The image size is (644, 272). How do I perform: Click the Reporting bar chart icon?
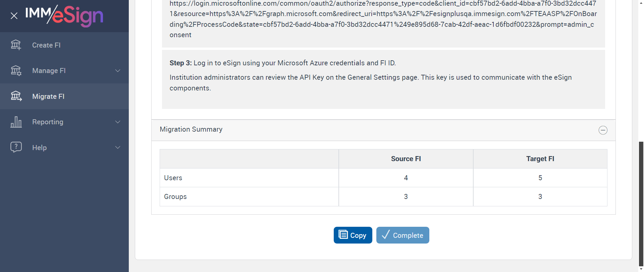pos(16,122)
